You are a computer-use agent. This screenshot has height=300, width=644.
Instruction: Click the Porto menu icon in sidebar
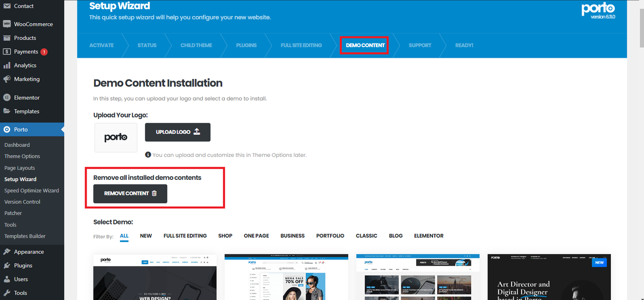point(7,130)
